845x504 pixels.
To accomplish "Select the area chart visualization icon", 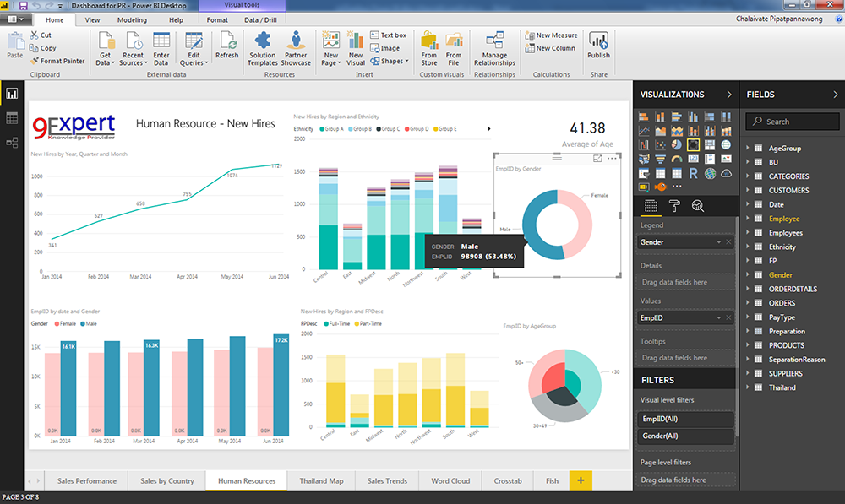I will click(661, 132).
